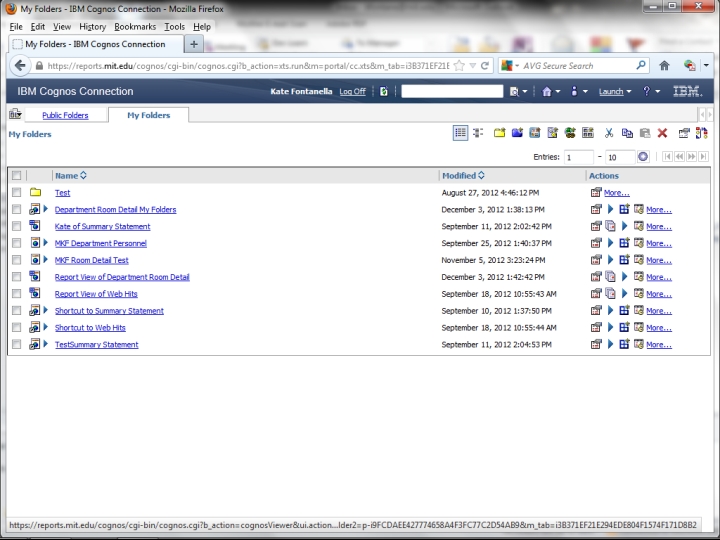This screenshot has width=720, height=540.
Task: Click the Cognos search input field
Action: coord(452,91)
